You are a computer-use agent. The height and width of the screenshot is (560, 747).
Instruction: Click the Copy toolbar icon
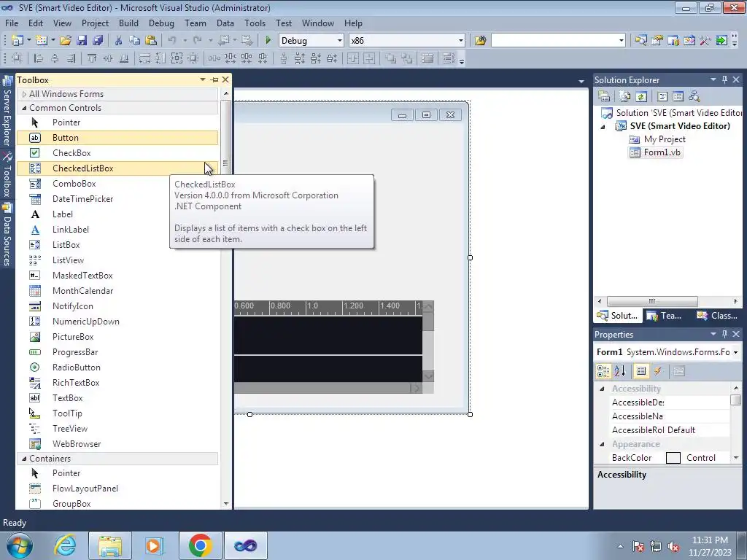coord(135,41)
